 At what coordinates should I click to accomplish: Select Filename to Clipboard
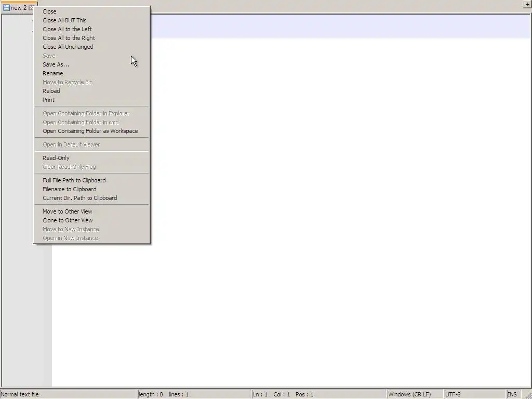[x=92, y=189]
